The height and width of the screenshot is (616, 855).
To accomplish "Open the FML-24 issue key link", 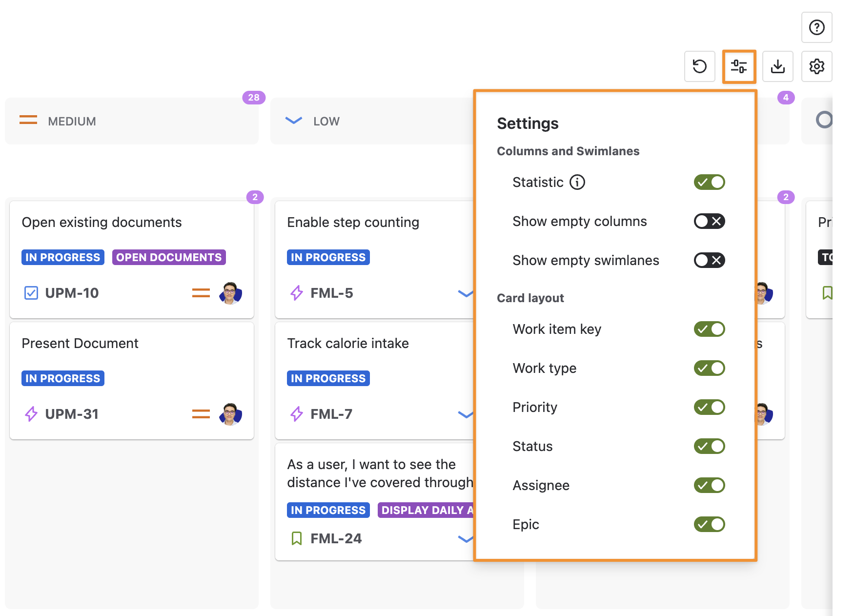I will 336,538.
